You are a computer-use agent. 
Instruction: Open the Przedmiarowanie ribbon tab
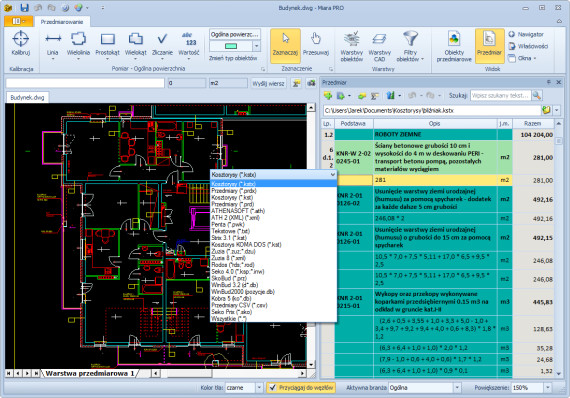62,22
